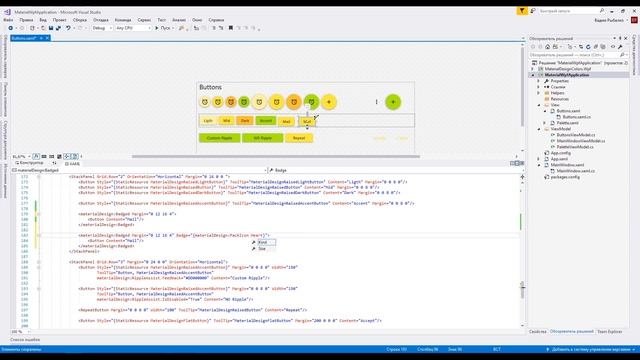Click the Repeat button in designer preview

pos(299,138)
